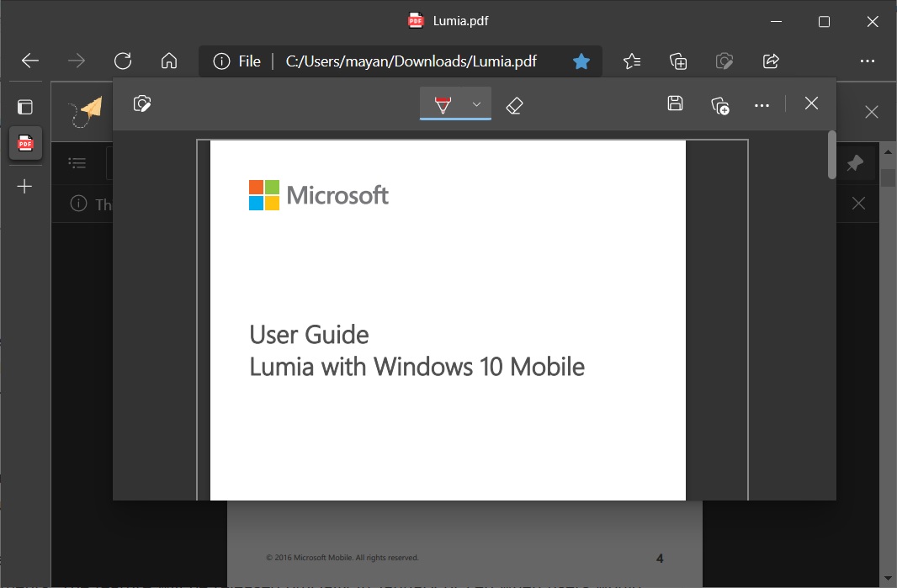The height and width of the screenshot is (588, 897).
Task: Click table of contents icon in PDF toolbar
Action: (x=77, y=163)
